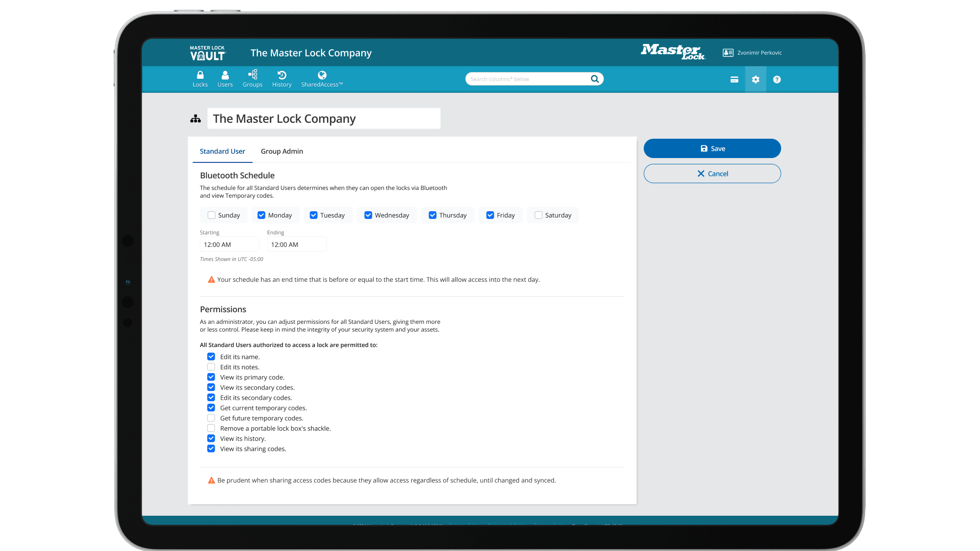Toggle 'View its primary code' permission
Image resolution: width=980 pixels, height=551 pixels.
(x=211, y=377)
